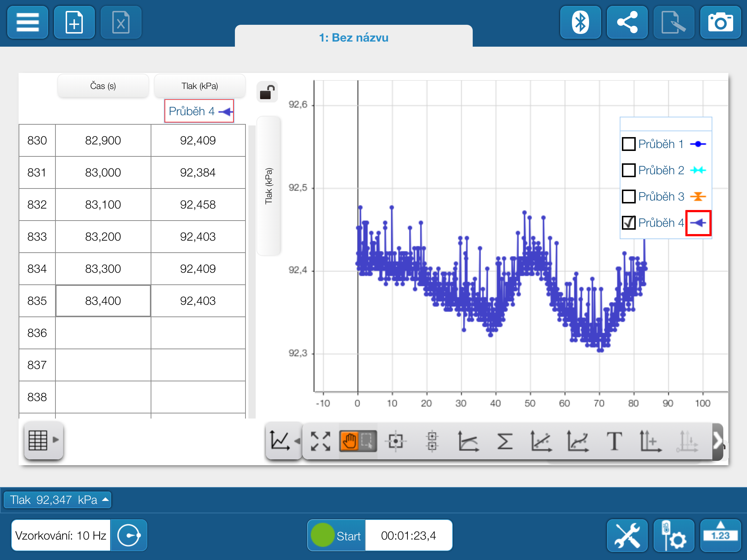Screen dimensions: 747x560
Task: Click the scale-to-fit graph icon
Action: click(x=320, y=441)
